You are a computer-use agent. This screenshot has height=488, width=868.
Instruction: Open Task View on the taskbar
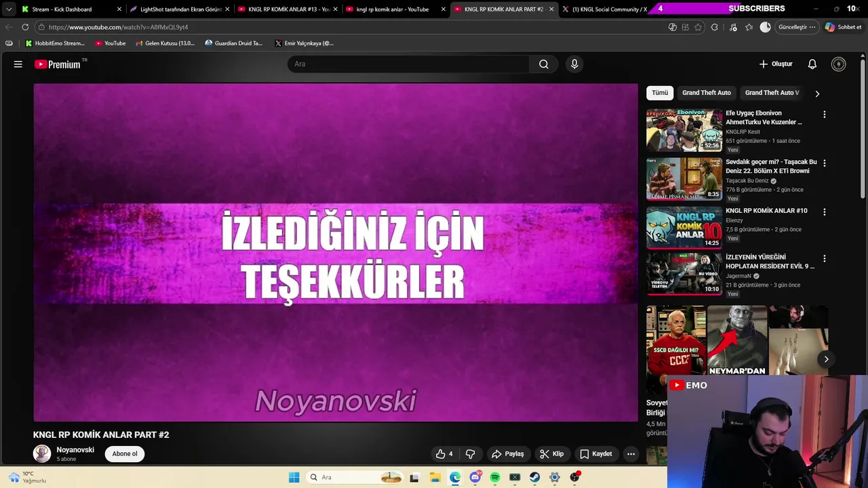click(x=414, y=477)
